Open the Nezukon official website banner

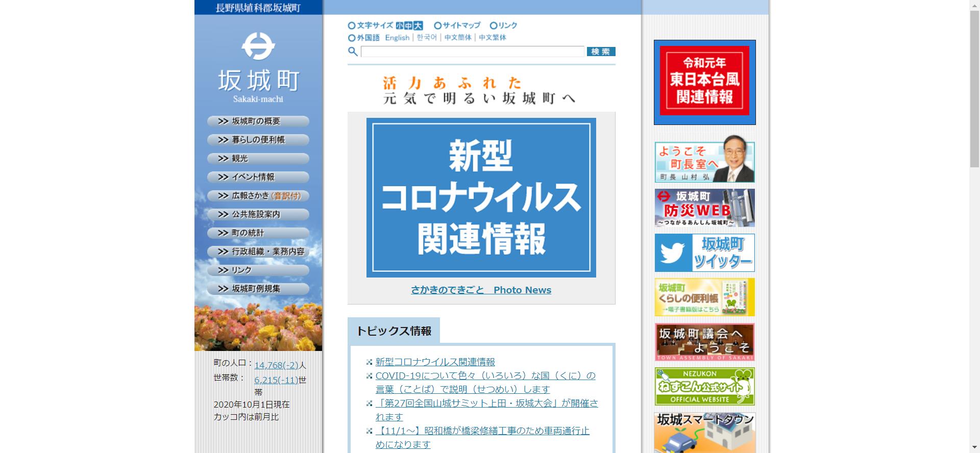coord(704,387)
